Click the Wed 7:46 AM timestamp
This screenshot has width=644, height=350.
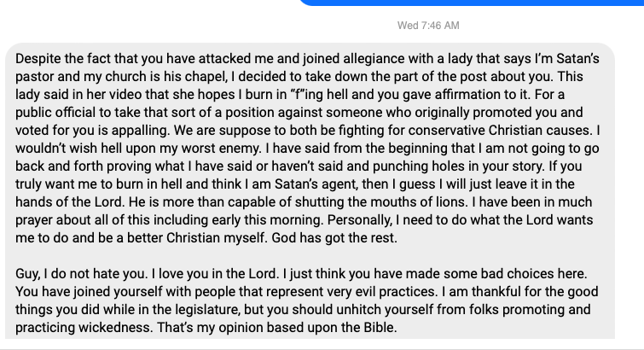pyautogui.click(x=428, y=26)
